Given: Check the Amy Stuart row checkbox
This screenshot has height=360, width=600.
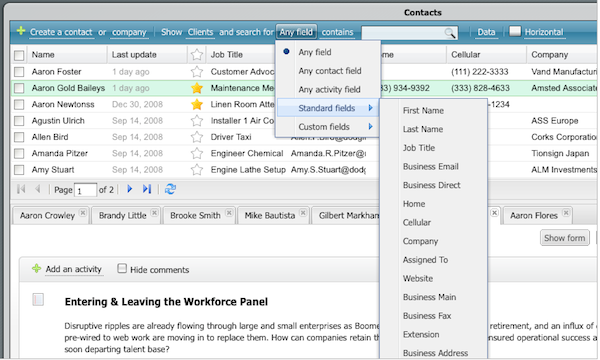Looking at the screenshot, I should coord(19,169).
